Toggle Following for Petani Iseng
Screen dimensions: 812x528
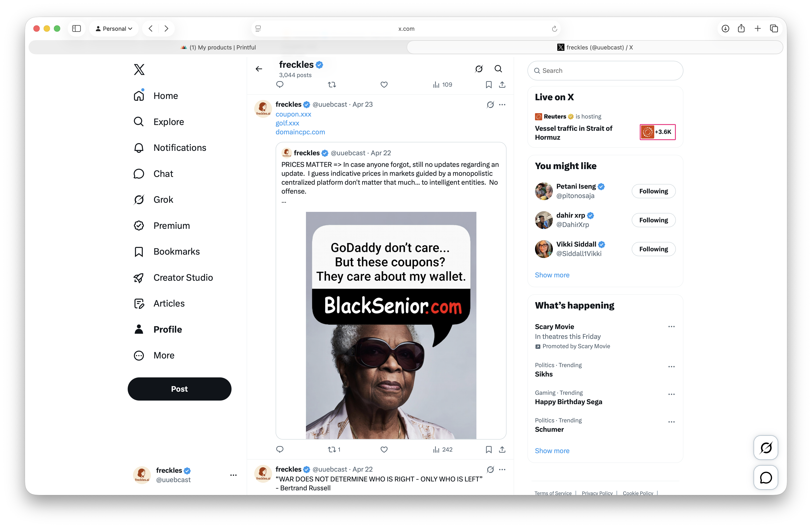(653, 191)
